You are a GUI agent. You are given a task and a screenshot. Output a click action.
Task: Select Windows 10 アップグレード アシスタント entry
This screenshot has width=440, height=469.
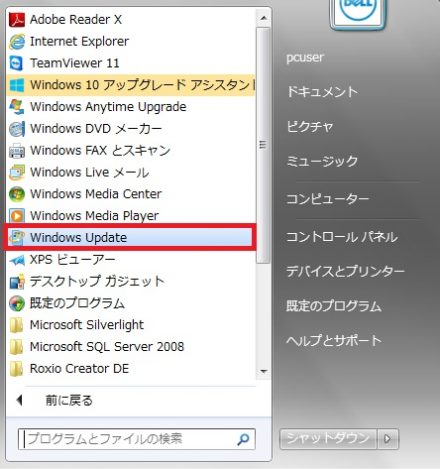[x=131, y=85]
